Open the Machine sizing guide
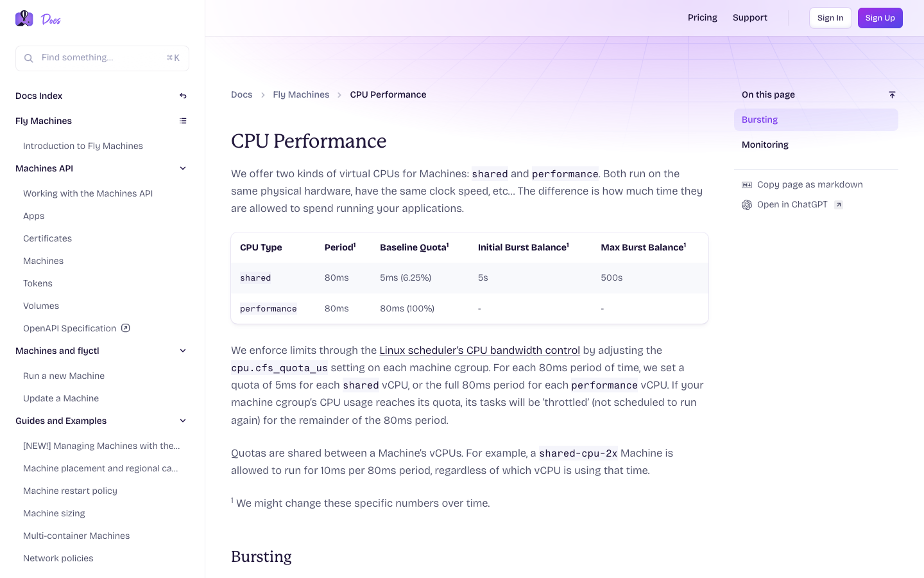The width and height of the screenshot is (924, 578). click(x=54, y=513)
